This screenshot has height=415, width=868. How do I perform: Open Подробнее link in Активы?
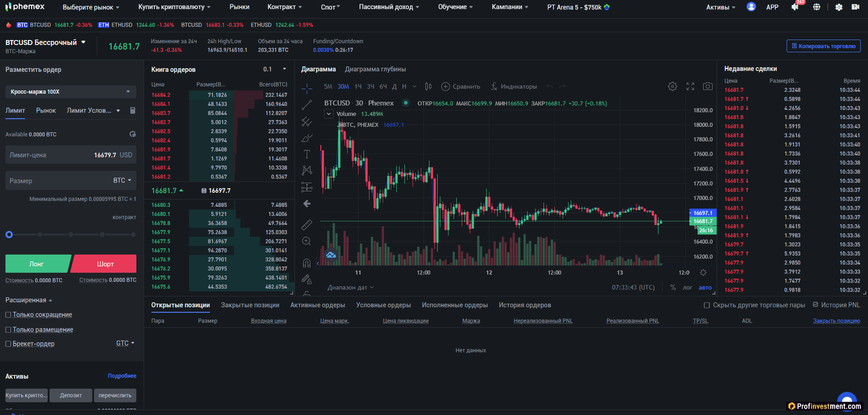coord(122,376)
